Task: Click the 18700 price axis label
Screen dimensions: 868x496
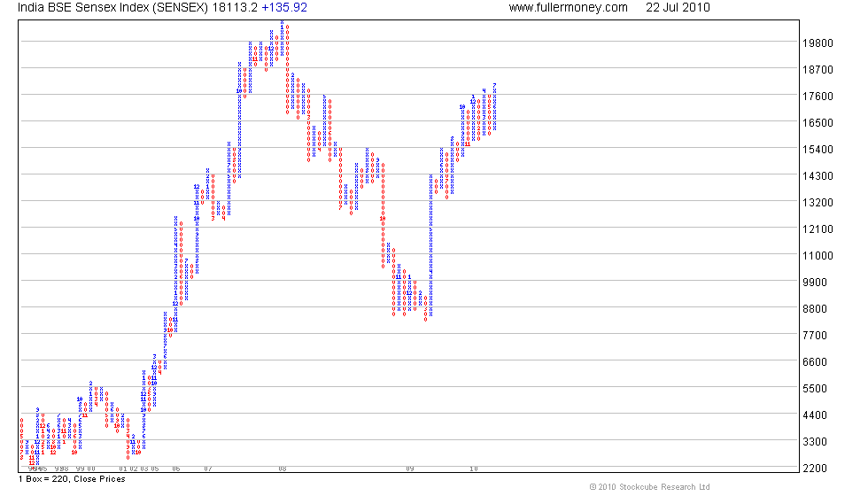Action: pyautogui.click(x=818, y=70)
